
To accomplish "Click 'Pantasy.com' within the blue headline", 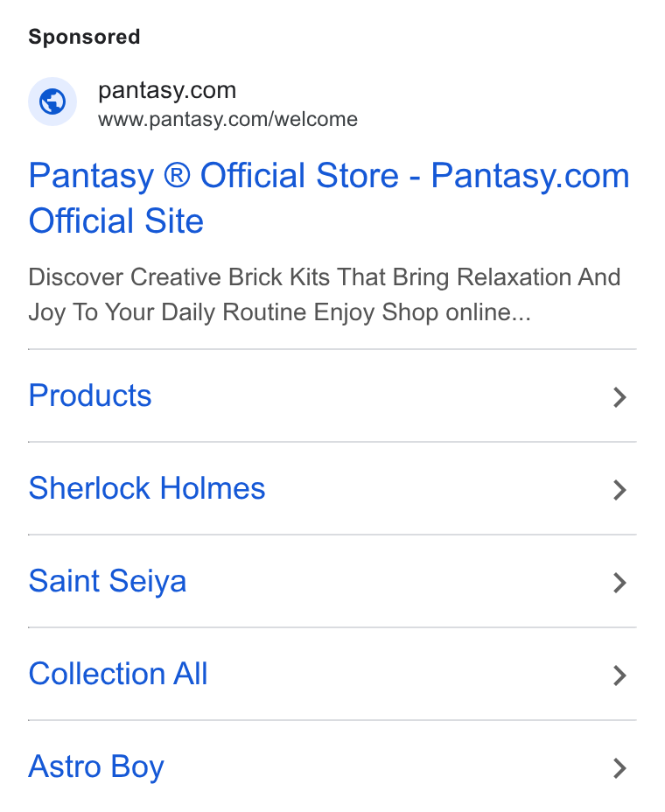I will point(530,176).
